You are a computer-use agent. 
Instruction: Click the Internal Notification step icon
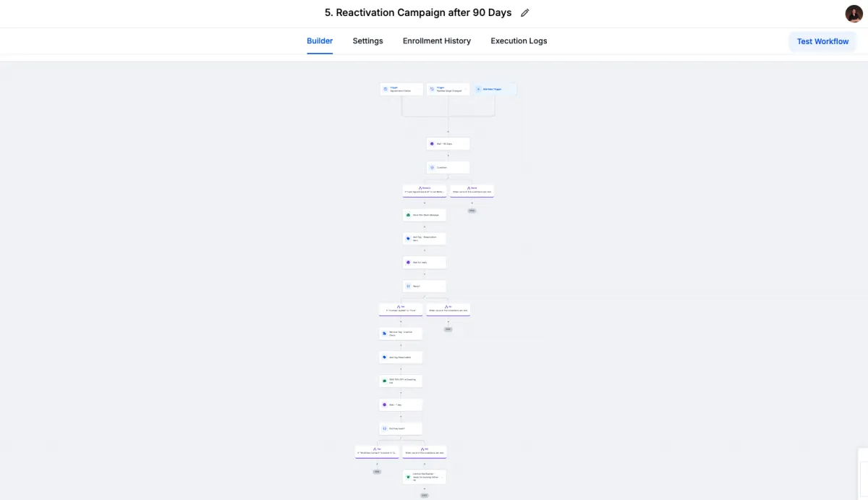[x=408, y=477]
